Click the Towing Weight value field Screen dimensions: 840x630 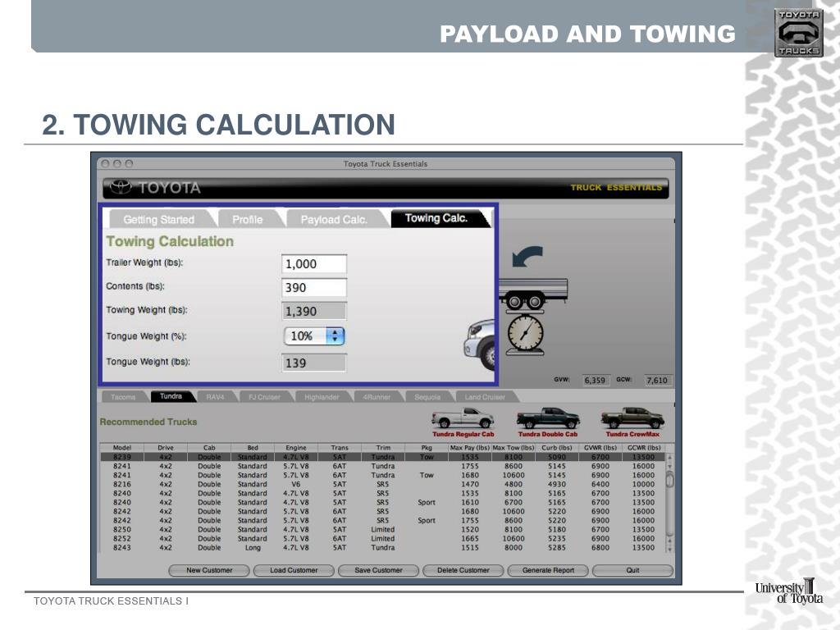tap(314, 311)
